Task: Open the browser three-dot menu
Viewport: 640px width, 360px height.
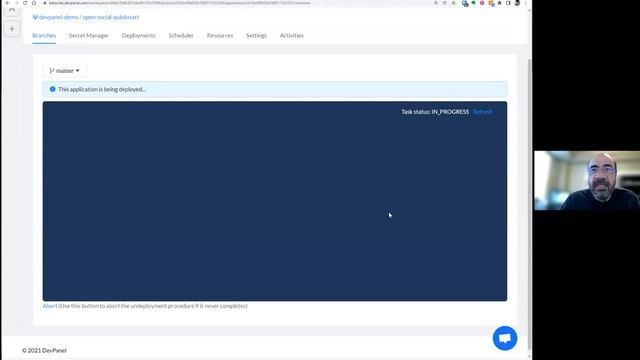Action: coord(526,3)
